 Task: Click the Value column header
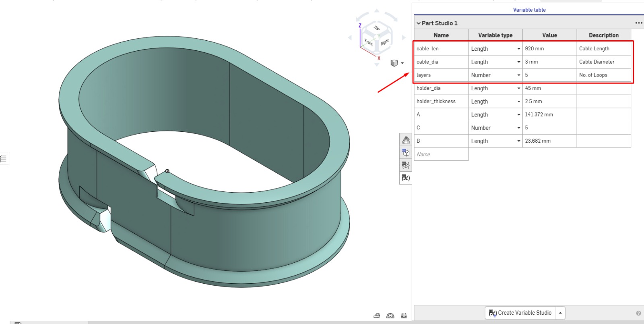[x=549, y=35]
